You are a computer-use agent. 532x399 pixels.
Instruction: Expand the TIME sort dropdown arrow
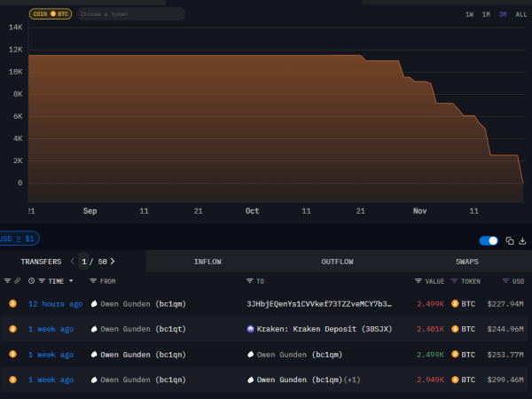point(71,281)
